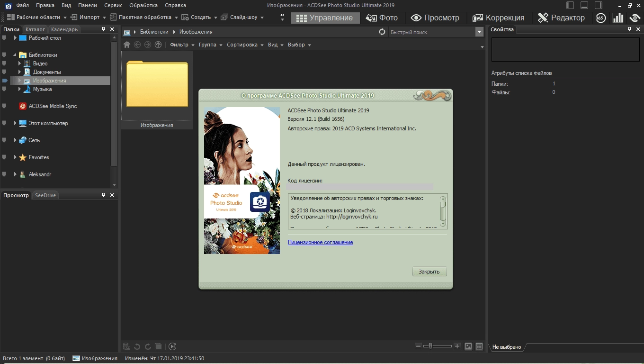644x364 pixels.
Task: Toggle the bottom panel layout icon
Action: point(584,5)
